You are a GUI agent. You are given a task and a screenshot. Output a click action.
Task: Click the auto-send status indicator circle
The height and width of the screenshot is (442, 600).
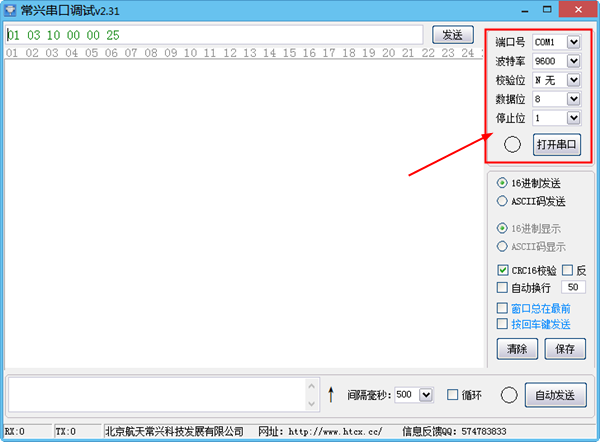[x=509, y=395]
